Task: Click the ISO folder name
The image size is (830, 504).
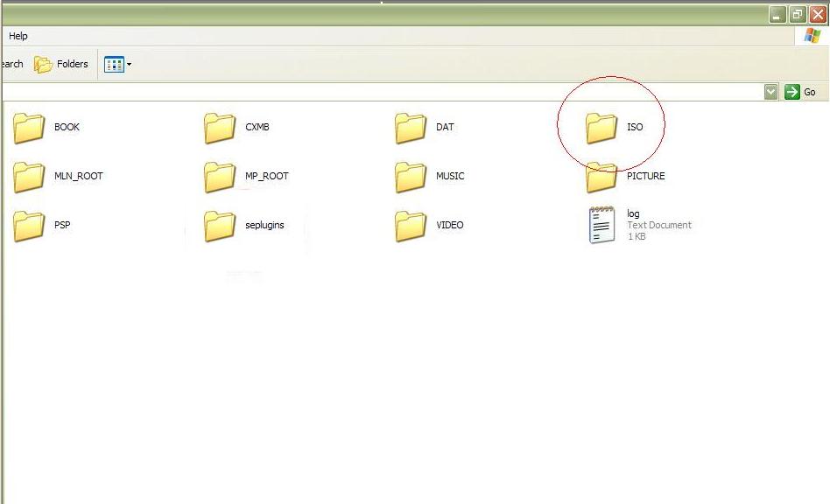Action: tap(635, 127)
